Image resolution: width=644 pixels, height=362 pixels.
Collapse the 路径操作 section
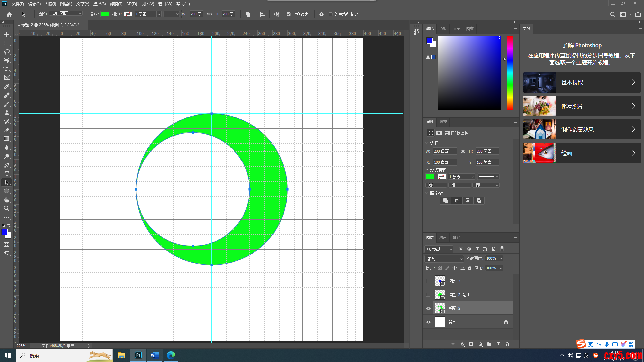(427, 193)
